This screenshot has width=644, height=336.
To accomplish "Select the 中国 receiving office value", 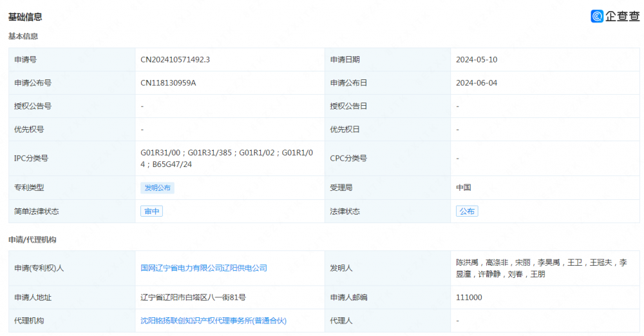I will coord(463,188).
